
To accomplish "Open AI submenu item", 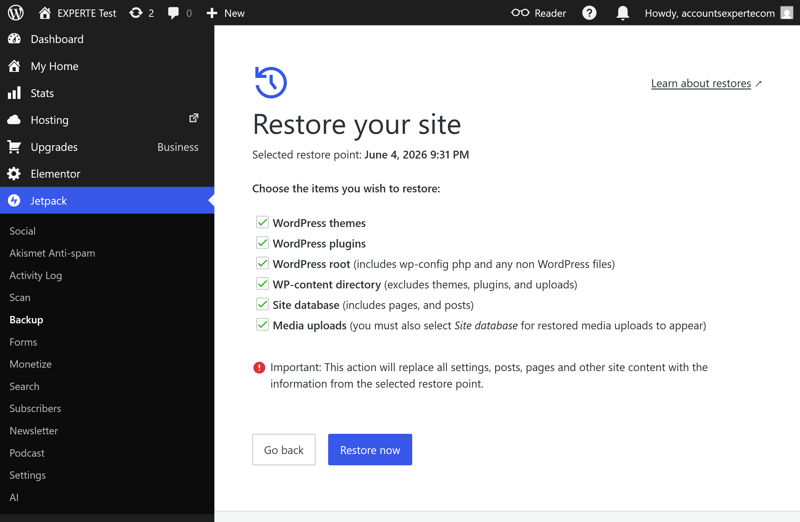I will pyautogui.click(x=14, y=498).
